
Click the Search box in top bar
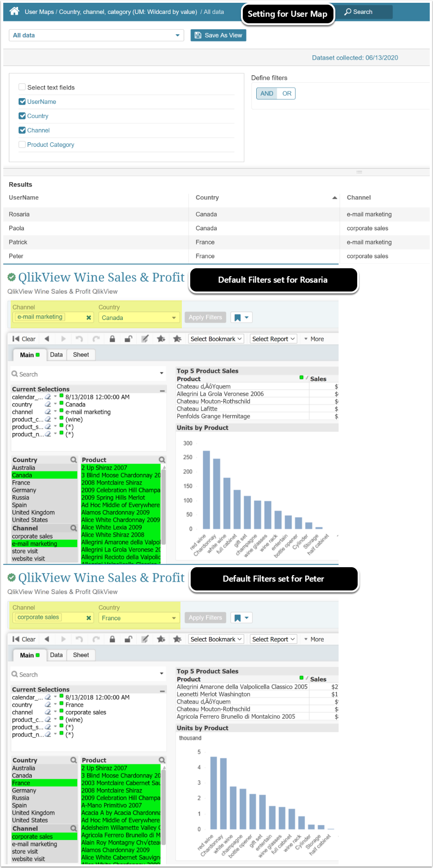[364, 12]
